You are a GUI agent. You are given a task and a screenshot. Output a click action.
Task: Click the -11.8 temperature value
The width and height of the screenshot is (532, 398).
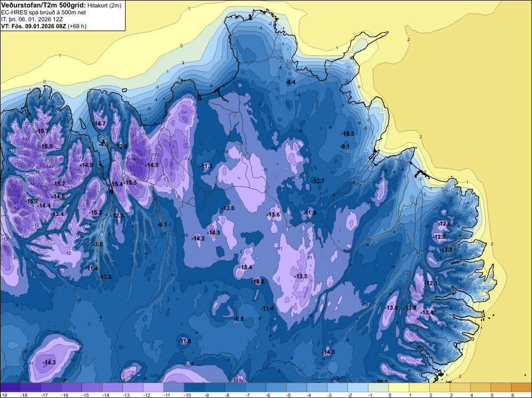click(446, 250)
